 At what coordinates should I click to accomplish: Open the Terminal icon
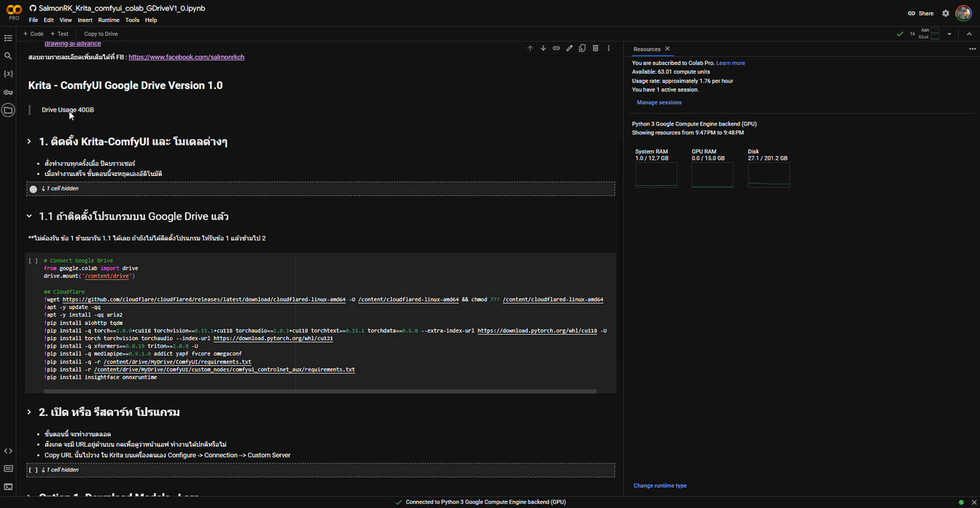coord(8,487)
